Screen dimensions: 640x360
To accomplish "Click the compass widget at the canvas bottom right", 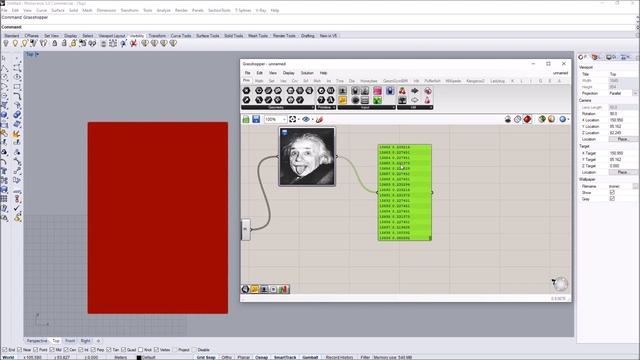I will [x=561, y=284].
